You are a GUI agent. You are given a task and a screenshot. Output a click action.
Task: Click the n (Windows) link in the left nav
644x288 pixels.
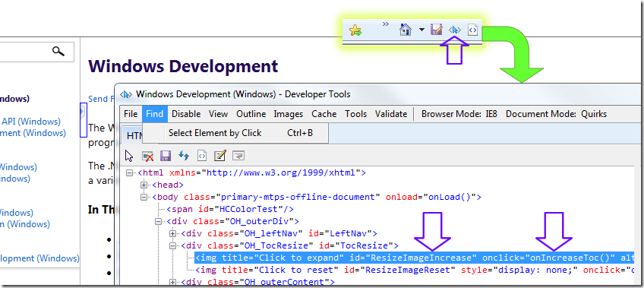click(x=24, y=224)
